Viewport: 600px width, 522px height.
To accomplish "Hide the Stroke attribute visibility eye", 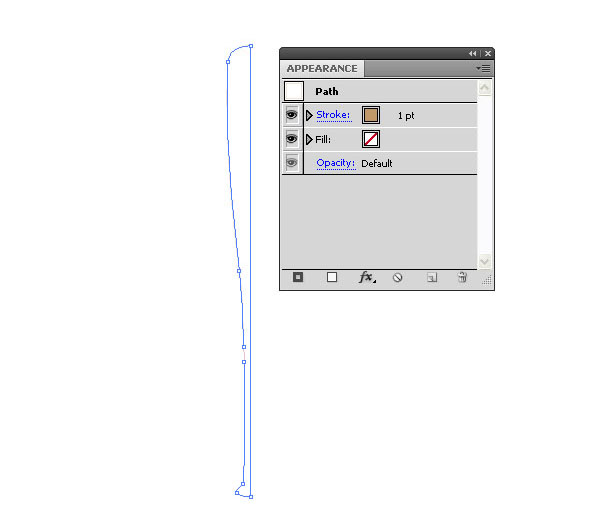I will click(x=292, y=115).
